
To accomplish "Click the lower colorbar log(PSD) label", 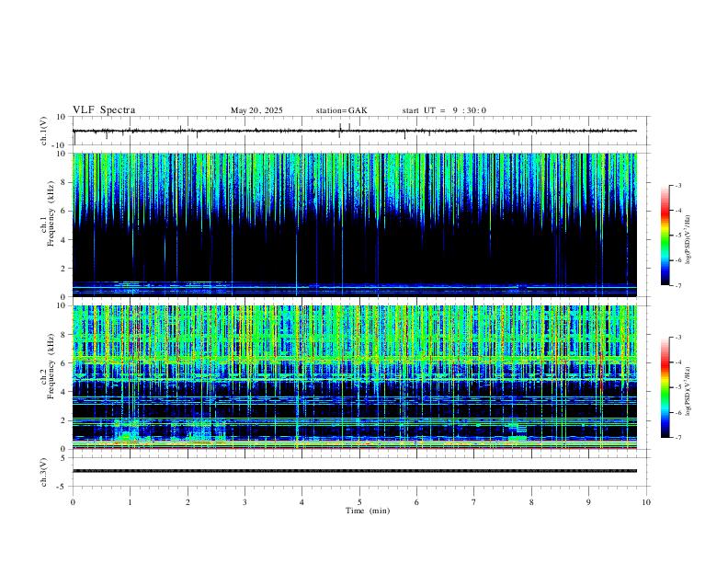I will tap(688, 392).
